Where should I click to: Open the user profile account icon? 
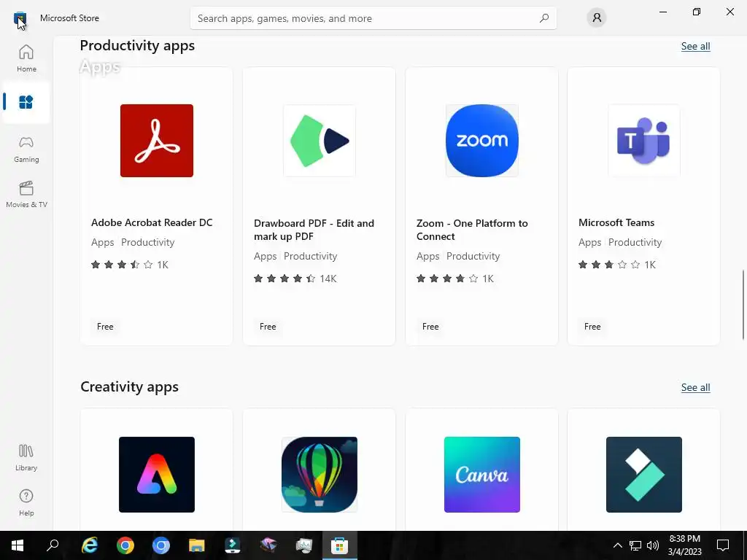pyautogui.click(x=597, y=18)
